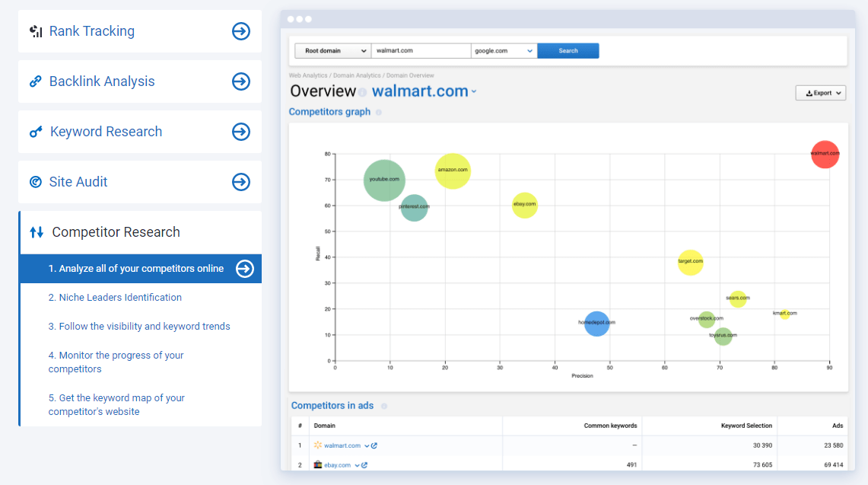868x485 pixels.
Task: Click the walmart.com domain input field
Action: pyautogui.click(x=421, y=50)
